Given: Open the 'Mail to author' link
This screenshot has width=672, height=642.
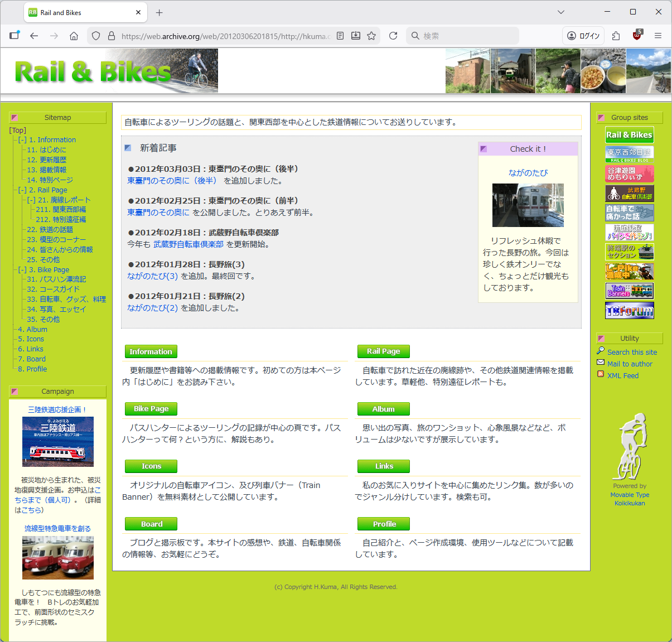Looking at the screenshot, I should click(x=630, y=364).
